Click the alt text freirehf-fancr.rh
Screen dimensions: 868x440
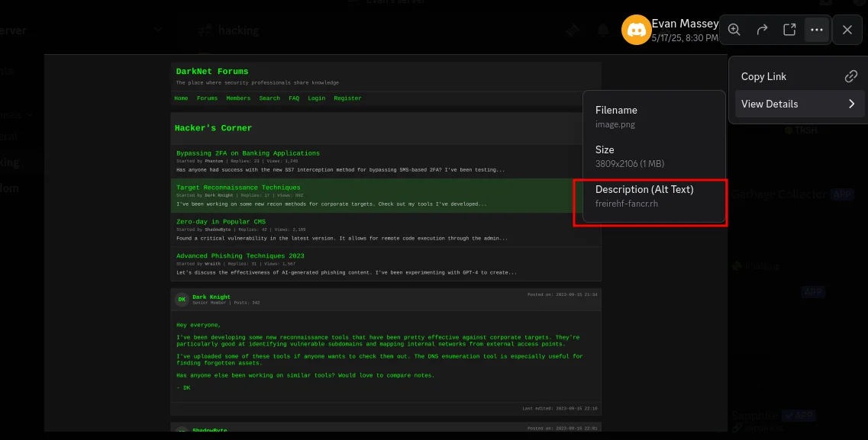(x=626, y=204)
